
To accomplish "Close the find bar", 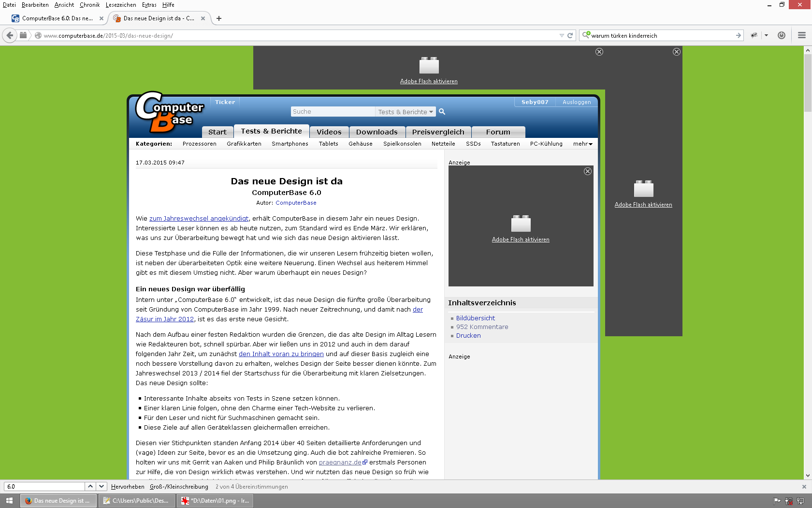I will point(804,487).
